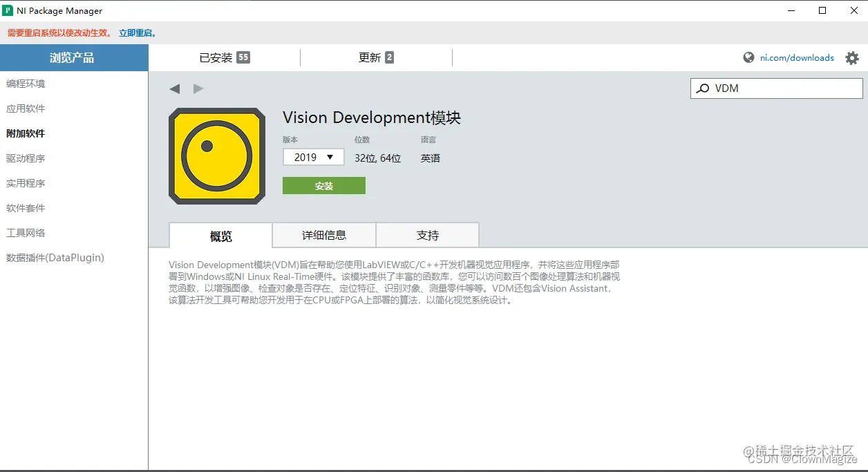868x472 pixels.
Task: Select 附加软件 category in sidebar
Action: coord(26,133)
